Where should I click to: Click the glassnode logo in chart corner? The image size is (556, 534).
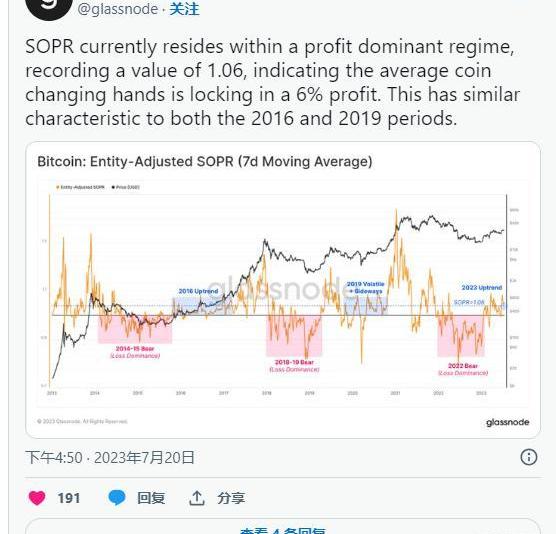pos(507,422)
